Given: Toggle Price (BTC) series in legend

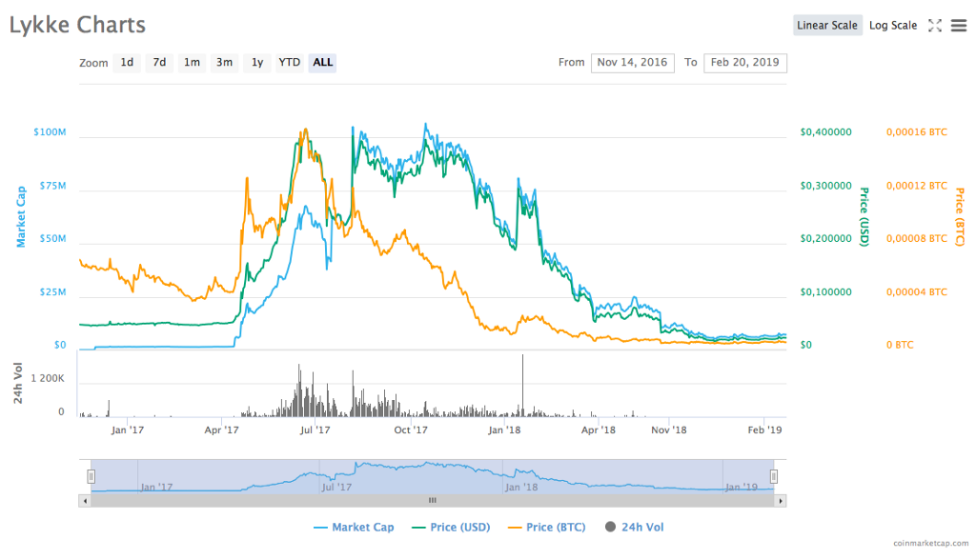Looking at the screenshot, I should (x=546, y=527).
